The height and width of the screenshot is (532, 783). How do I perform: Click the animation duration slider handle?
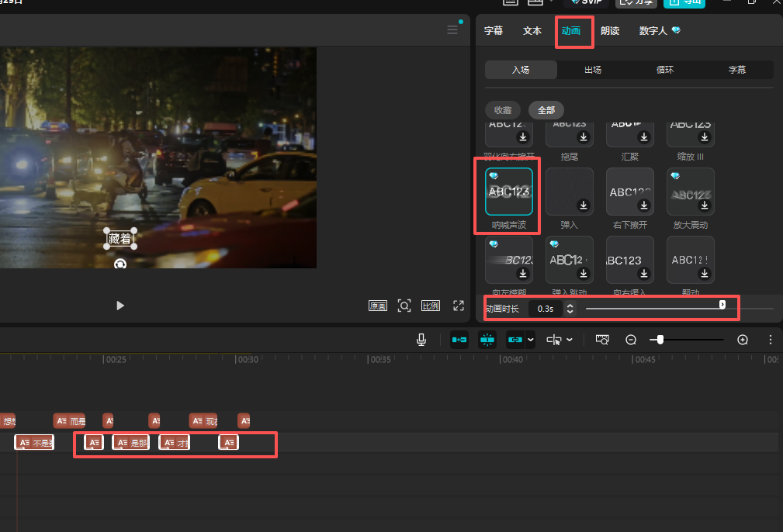coord(722,305)
